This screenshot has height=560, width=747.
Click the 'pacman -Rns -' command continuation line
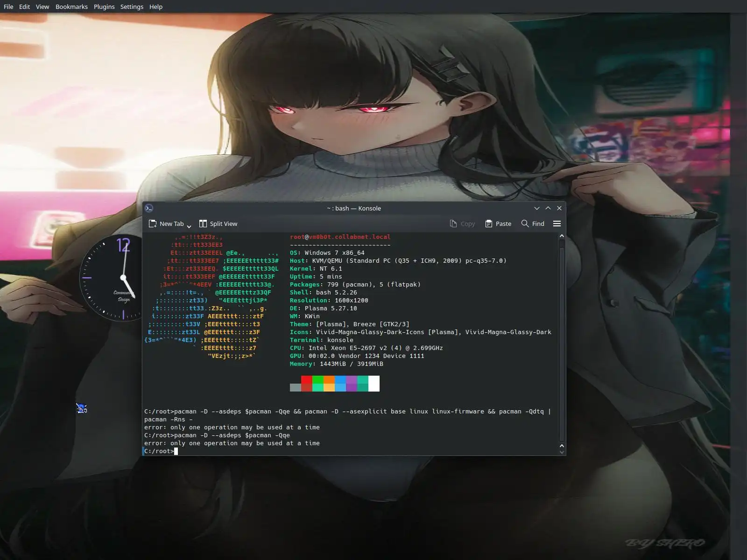point(168,420)
